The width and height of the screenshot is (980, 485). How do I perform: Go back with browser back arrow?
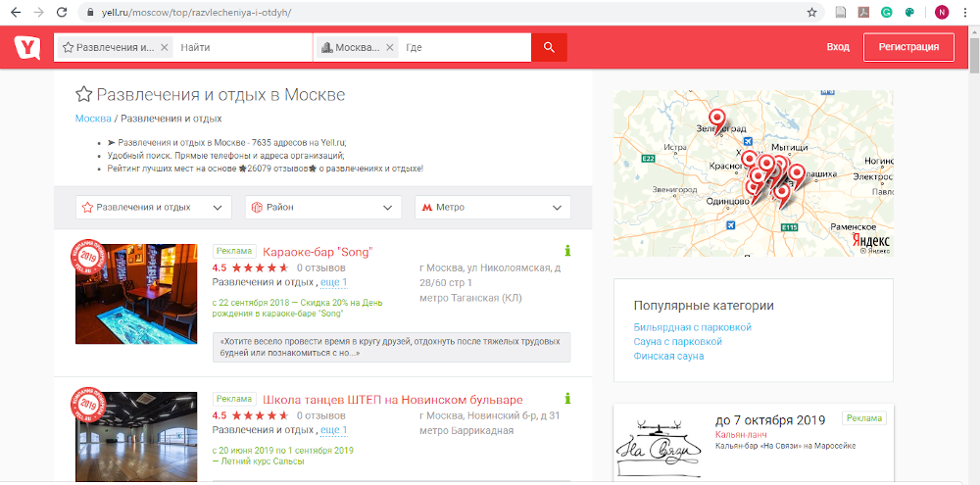click(16, 12)
